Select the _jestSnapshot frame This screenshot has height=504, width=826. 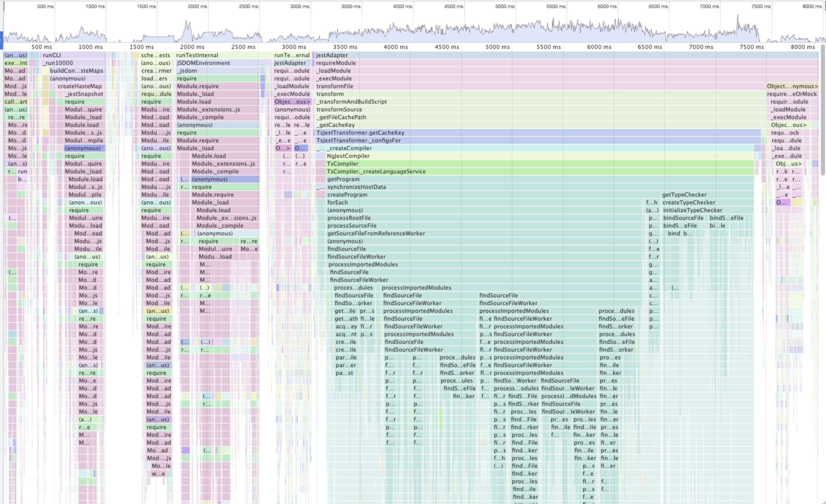[85, 94]
